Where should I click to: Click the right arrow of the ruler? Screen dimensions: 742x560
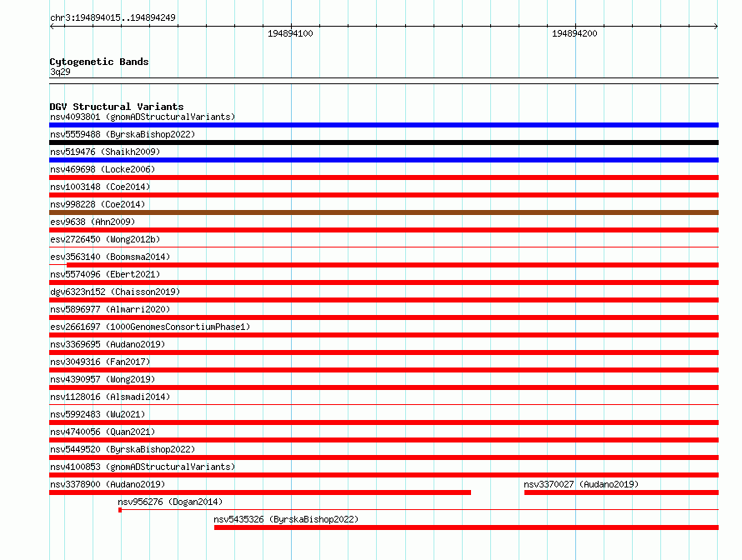point(716,27)
